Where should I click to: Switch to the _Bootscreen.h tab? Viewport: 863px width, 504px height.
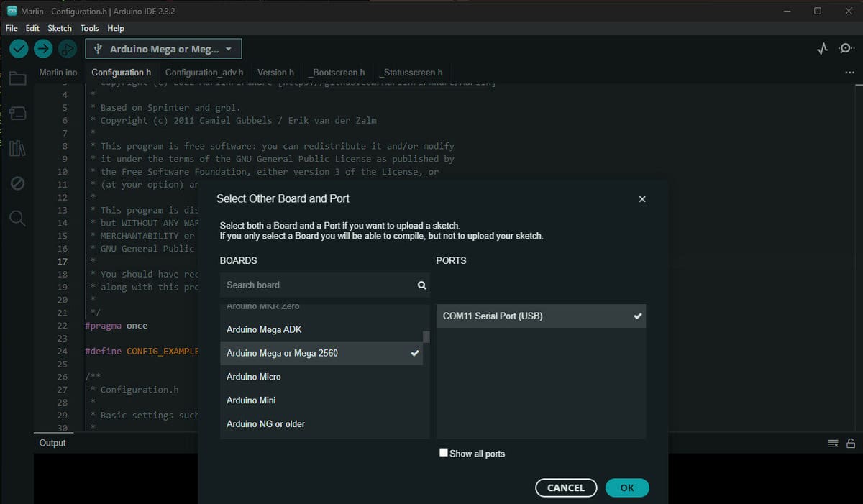[x=337, y=73]
